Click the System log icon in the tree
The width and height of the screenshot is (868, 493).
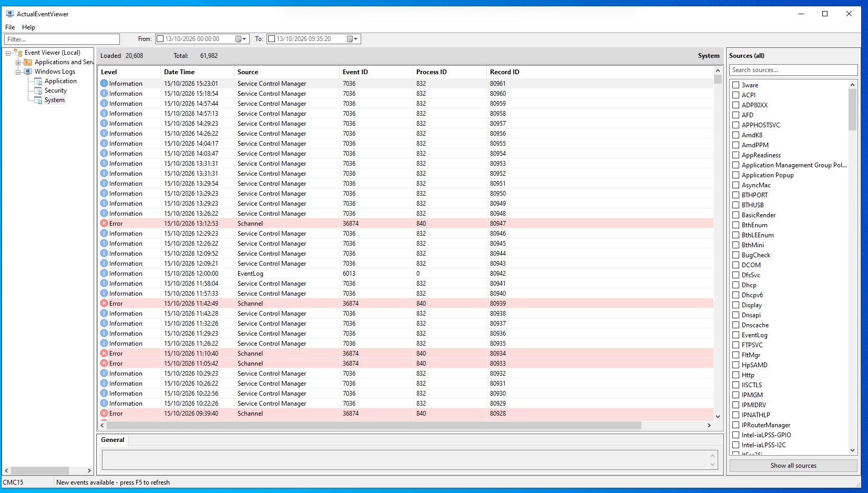38,100
